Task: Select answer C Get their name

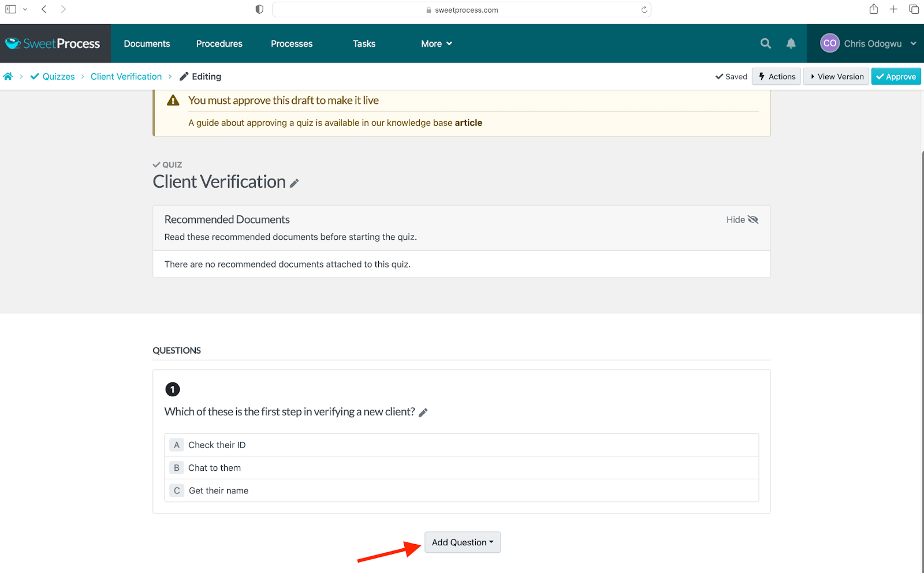Action: (218, 490)
